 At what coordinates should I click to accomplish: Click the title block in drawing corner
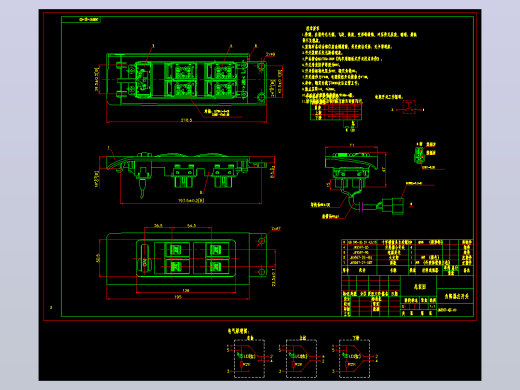point(407,296)
